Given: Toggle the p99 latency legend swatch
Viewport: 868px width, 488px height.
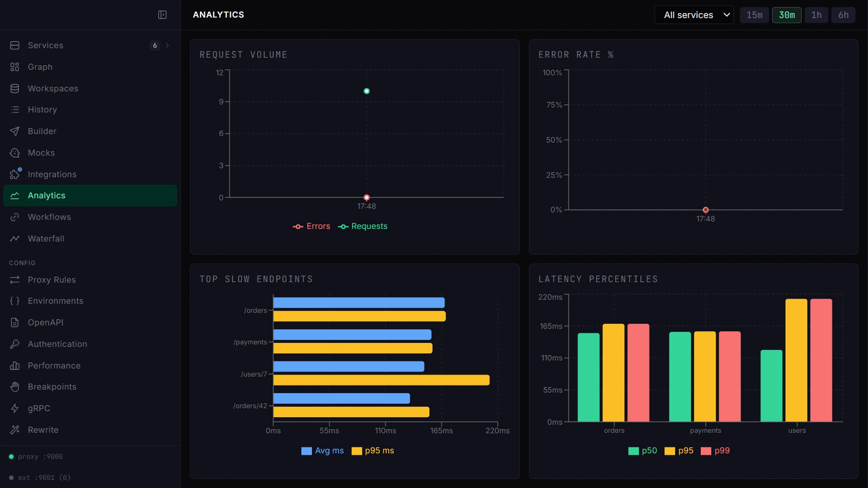Looking at the screenshot, I should point(706,451).
